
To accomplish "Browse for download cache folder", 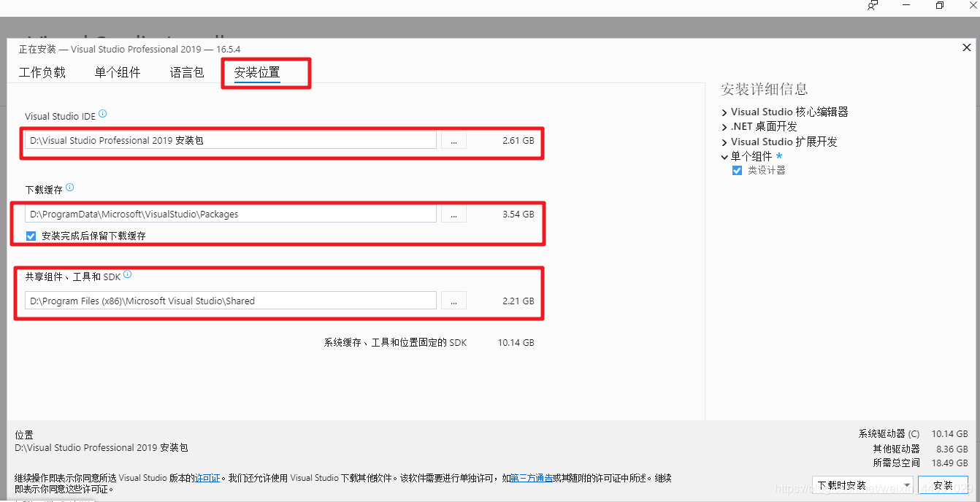I will pyautogui.click(x=453, y=214).
